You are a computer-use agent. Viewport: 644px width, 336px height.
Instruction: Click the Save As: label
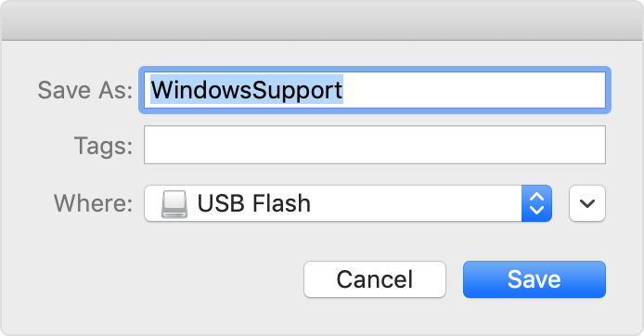(x=85, y=90)
